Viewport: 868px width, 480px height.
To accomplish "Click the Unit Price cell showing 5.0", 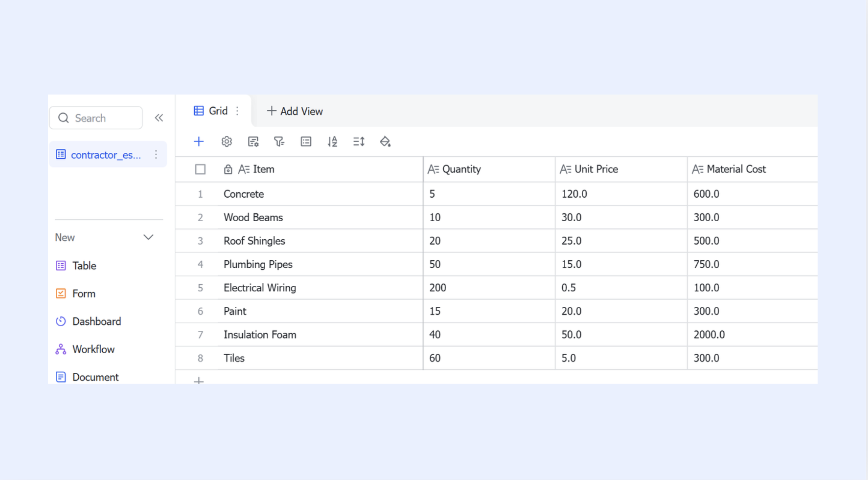I will 621,358.
